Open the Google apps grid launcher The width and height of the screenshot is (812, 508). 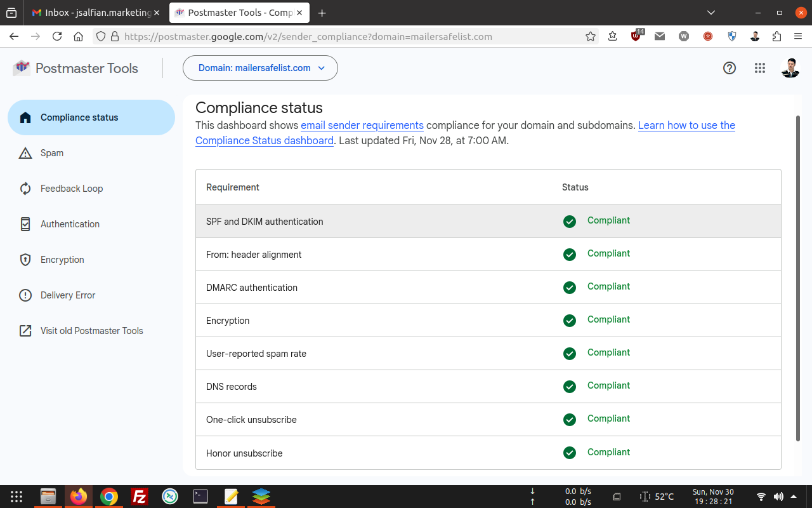[x=760, y=68]
